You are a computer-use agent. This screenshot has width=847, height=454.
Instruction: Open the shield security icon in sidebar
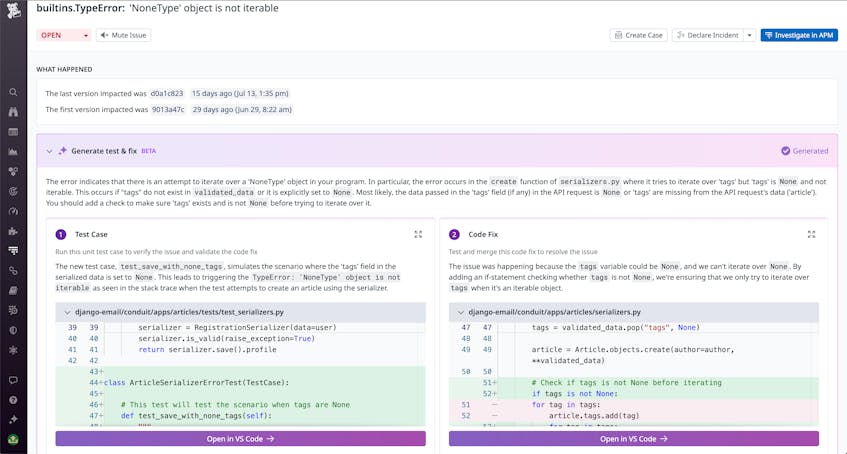14,330
